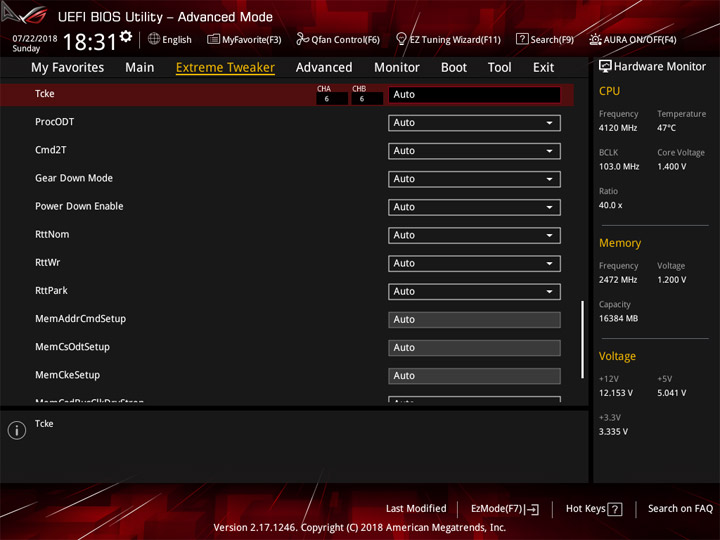Select the Extreme Tweaker tab
Screen dimensions: 720x540
click(225, 68)
